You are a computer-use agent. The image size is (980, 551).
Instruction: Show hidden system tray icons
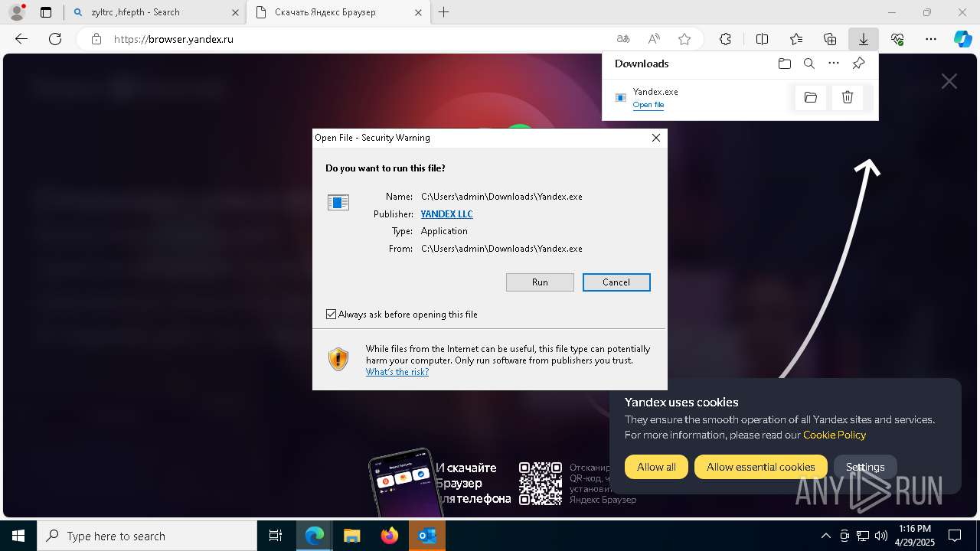(825, 536)
